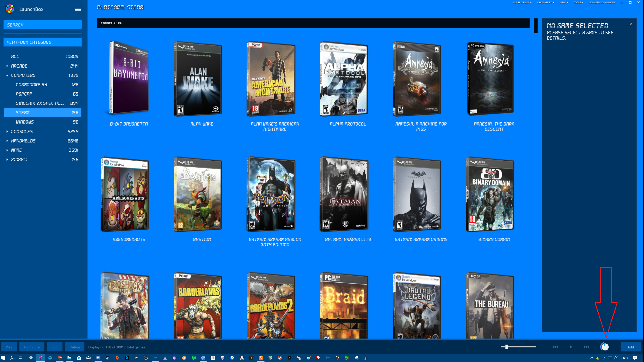
Task: Open VLC media player from the taskbar
Action: tap(165, 358)
